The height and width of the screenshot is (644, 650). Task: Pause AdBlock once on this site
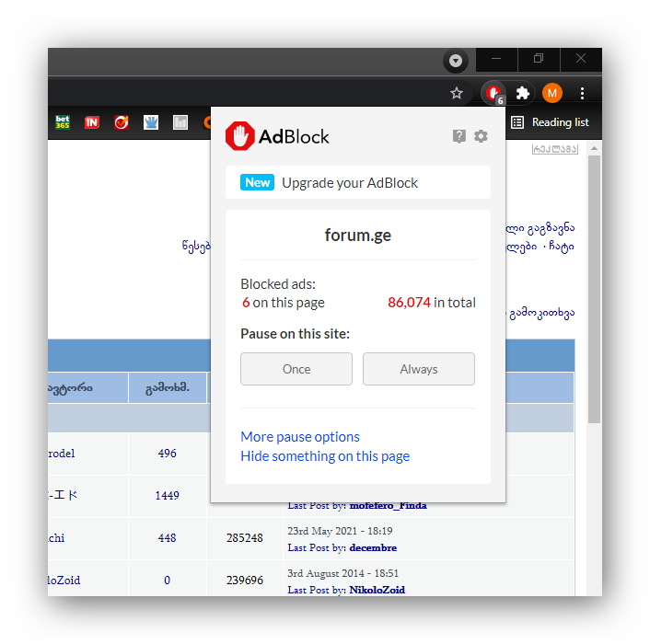[296, 369]
